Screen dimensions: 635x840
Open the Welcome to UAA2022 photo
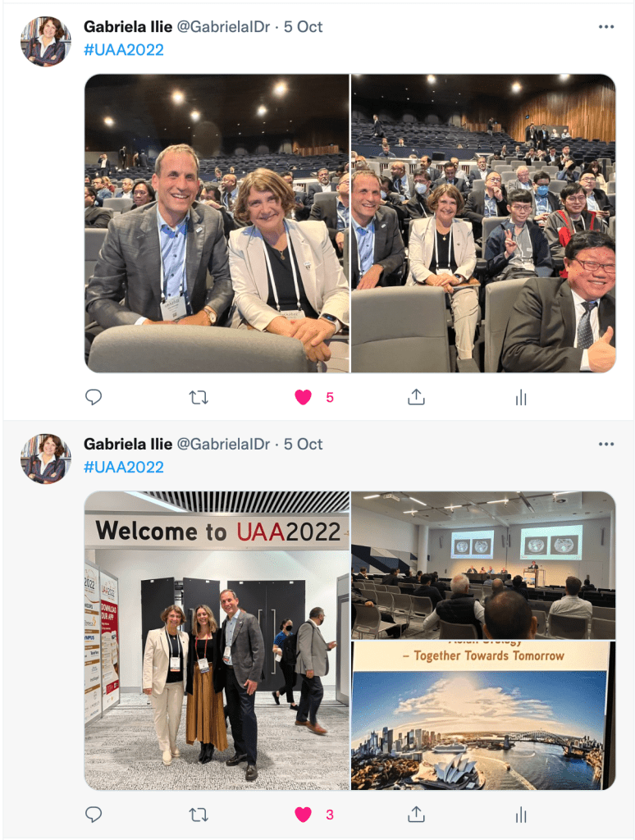217,640
